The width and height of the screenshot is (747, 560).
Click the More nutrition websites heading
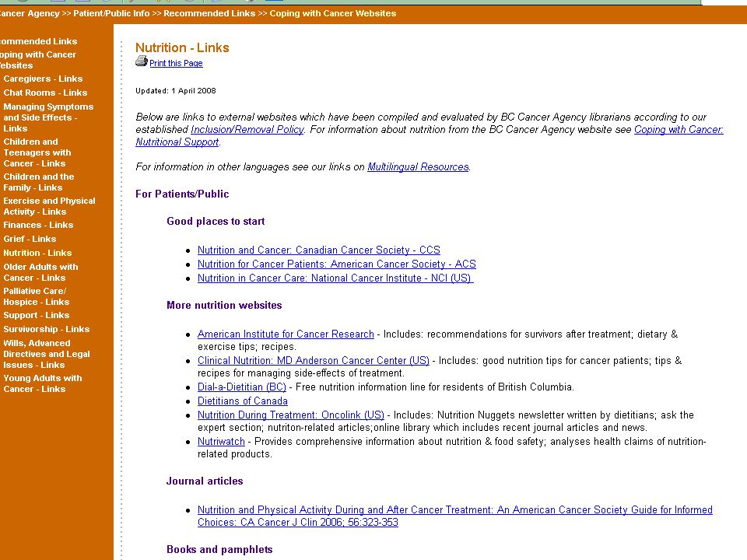[224, 305]
